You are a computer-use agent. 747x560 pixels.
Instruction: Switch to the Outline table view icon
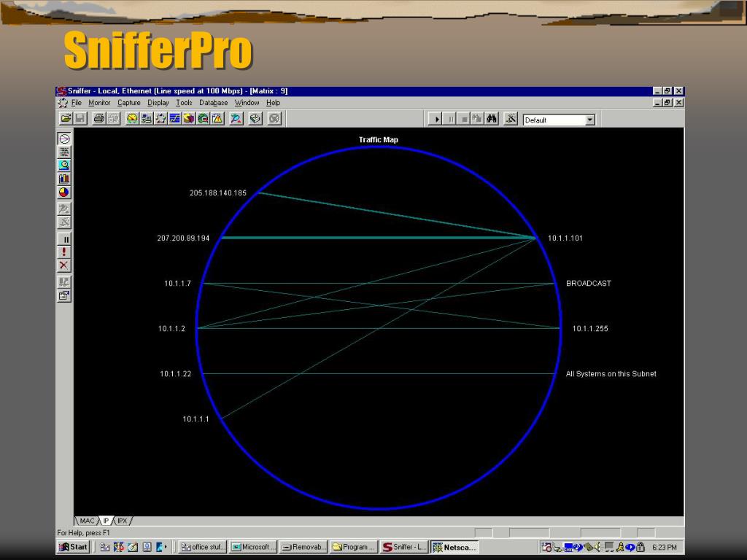pyautogui.click(x=64, y=152)
